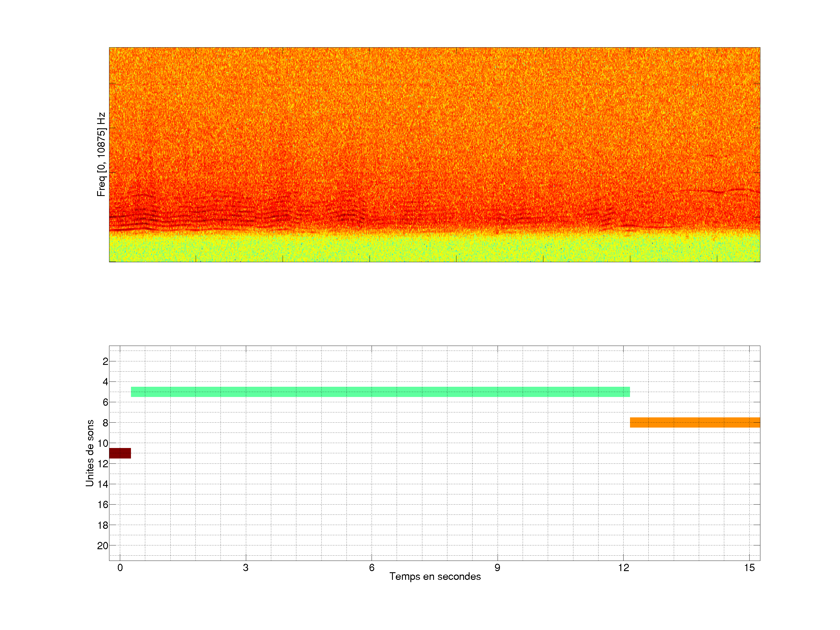This screenshot has height=630, width=840.
Task: Click x-axis tick label 9
Action: click(498, 568)
